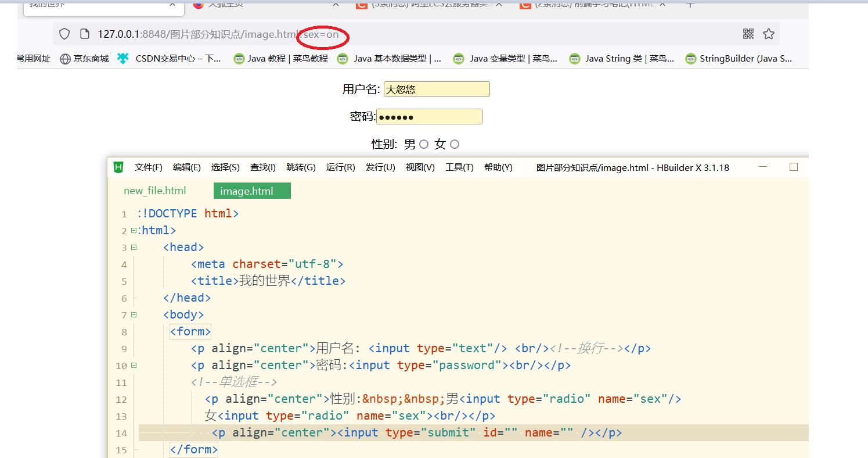Select the 女 radio button

(455, 144)
